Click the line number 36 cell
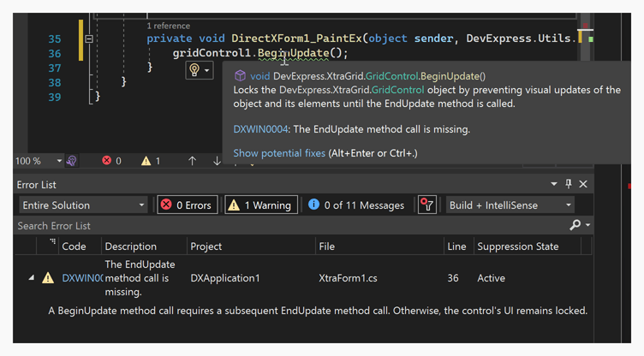Image resolution: width=644 pixels, height=356 pixels. coord(453,278)
